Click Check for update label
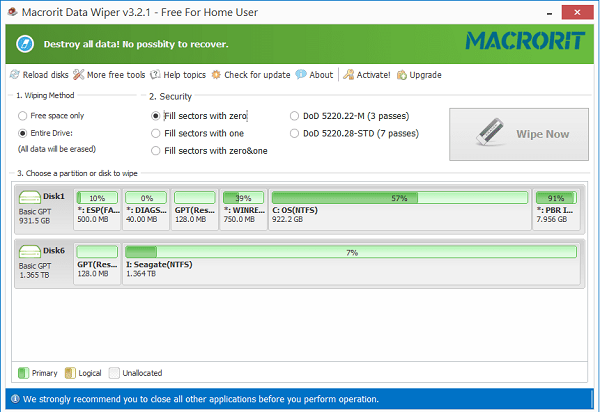600x412 pixels. [257, 75]
